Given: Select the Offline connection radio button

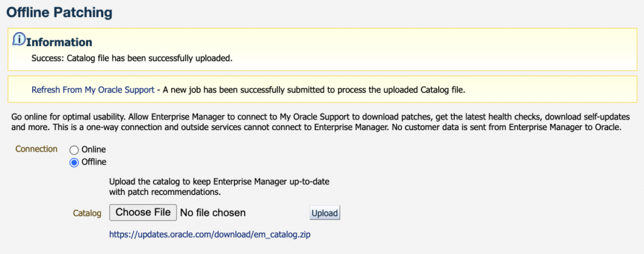Looking at the screenshot, I should 74,163.
